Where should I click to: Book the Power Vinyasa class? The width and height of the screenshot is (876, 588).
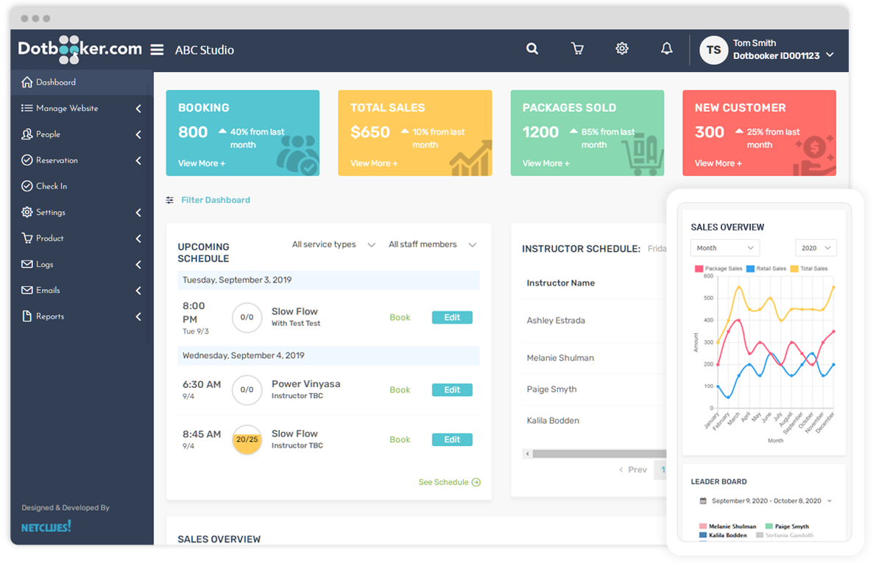[400, 389]
